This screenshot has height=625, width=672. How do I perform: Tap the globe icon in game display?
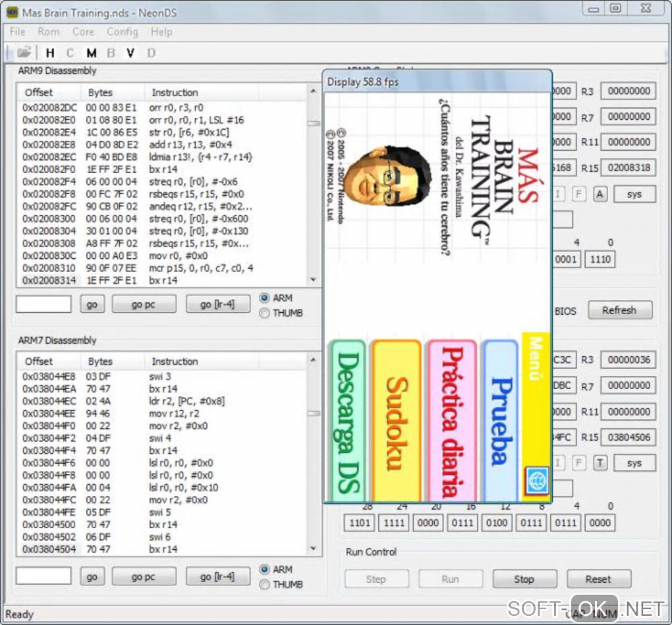536,481
